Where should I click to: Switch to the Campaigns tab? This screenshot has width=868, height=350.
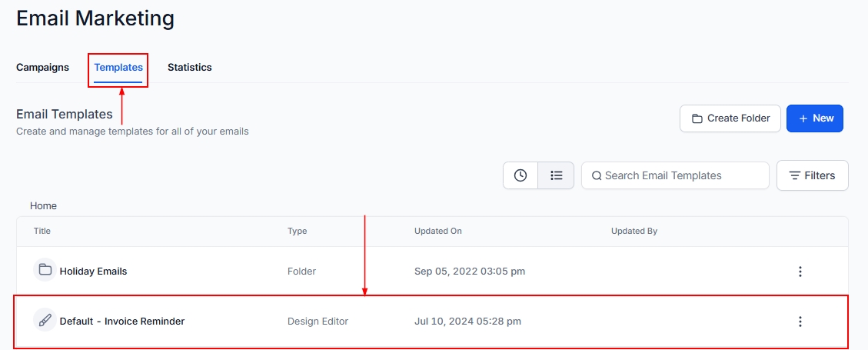coord(42,67)
